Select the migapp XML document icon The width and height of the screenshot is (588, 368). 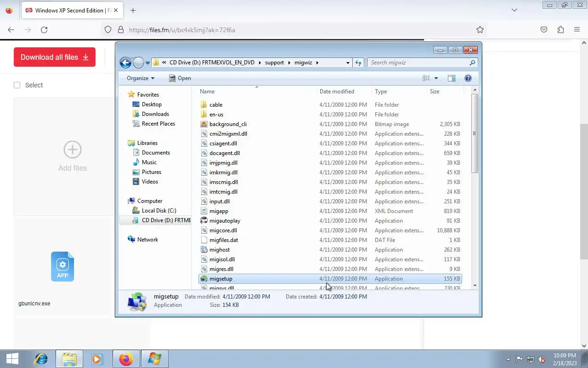[x=204, y=211]
